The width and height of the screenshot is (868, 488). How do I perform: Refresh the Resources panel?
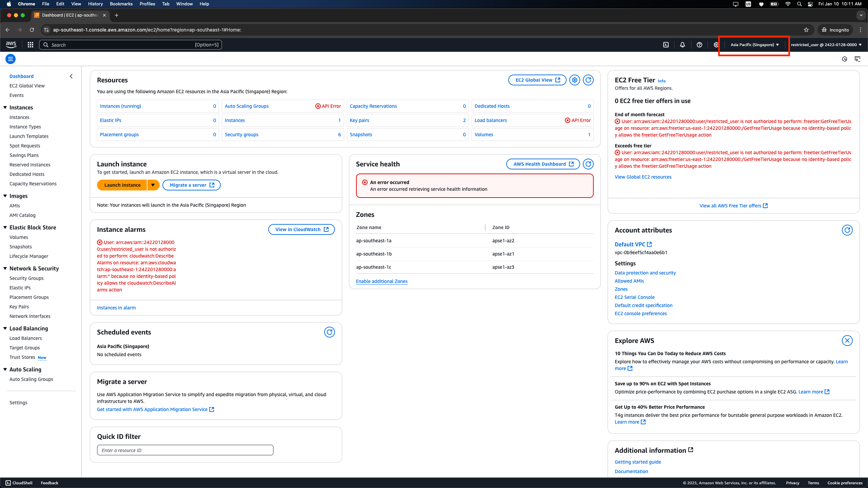[x=588, y=80]
